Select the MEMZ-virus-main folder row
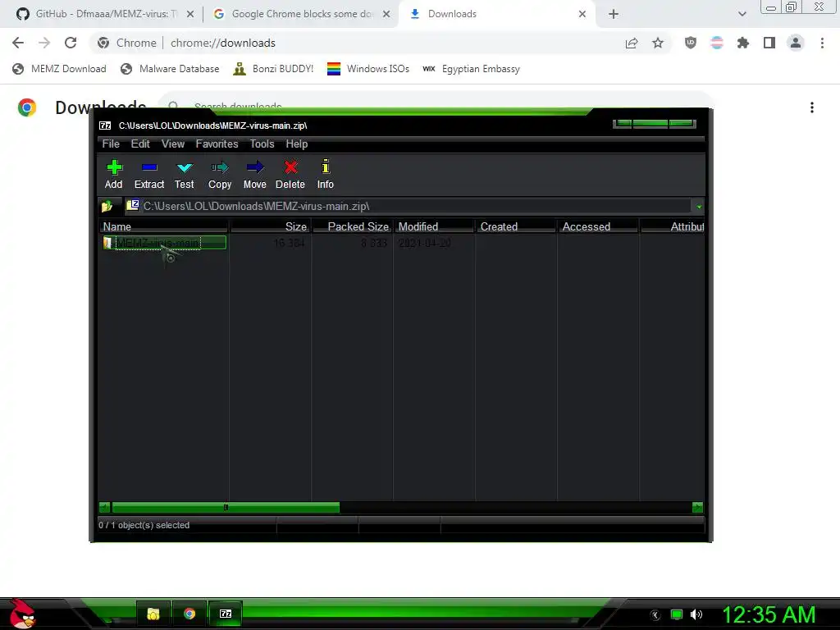 [164, 243]
